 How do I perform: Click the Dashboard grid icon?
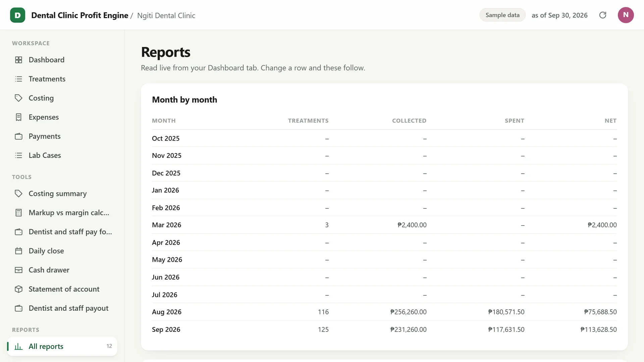click(x=19, y=60)
